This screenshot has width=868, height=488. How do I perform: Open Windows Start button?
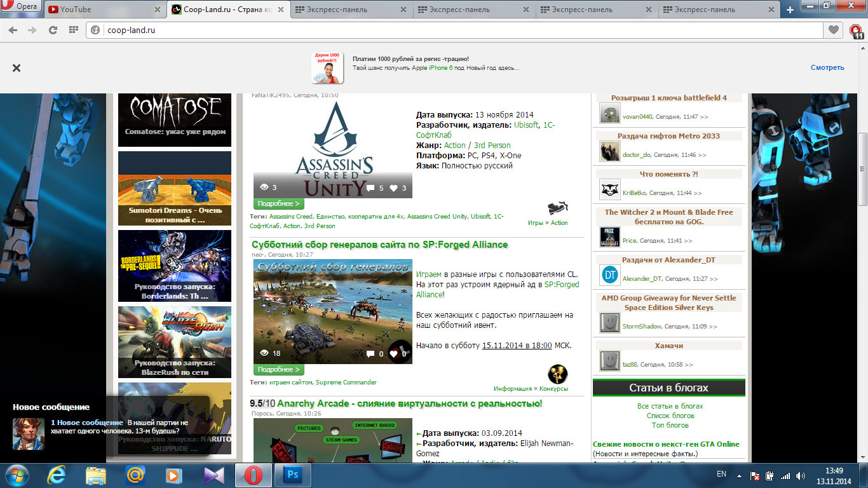pyautogui.click(x=17, y=475)
